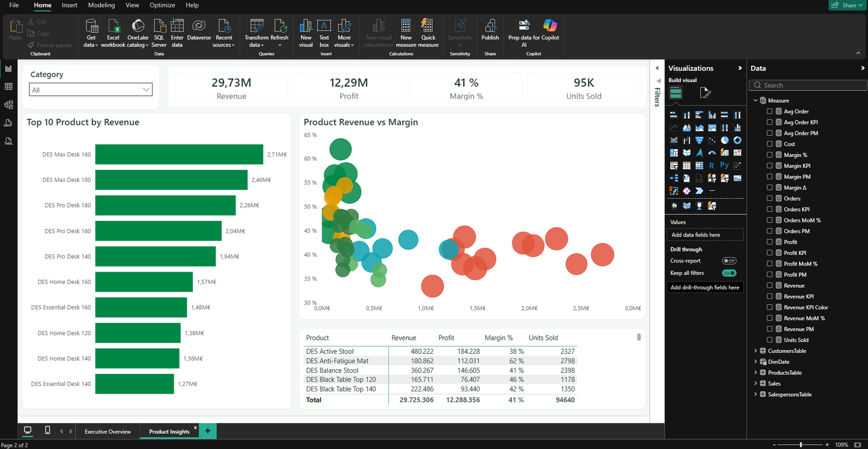Check the Profit measure checkbox
The width and height of the screenshot is (868, 449).
pyautogui.click(x=769, y=242)
